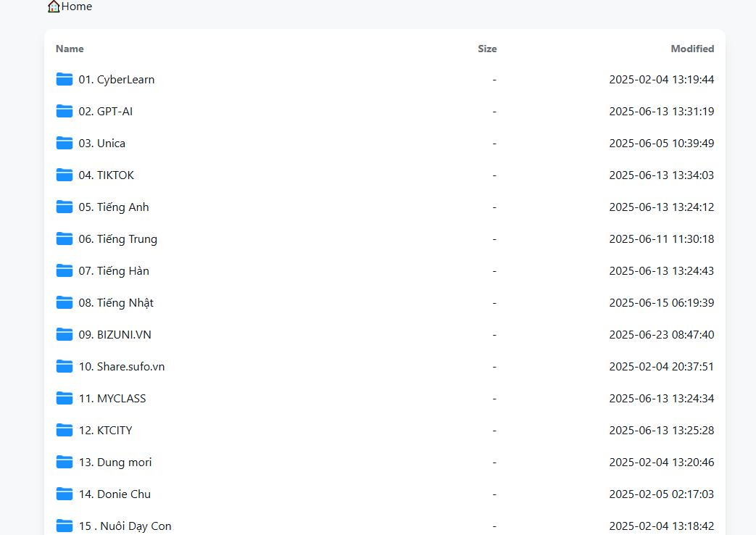Select the folder icon for 04. TIKTOK
756x535 pixels.
pos(65,175)
